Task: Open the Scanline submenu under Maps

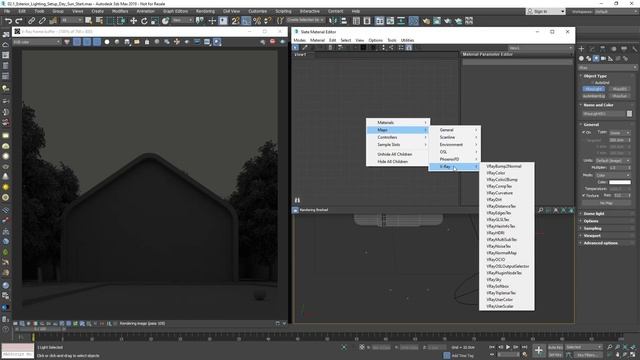Action: [454, 137]
